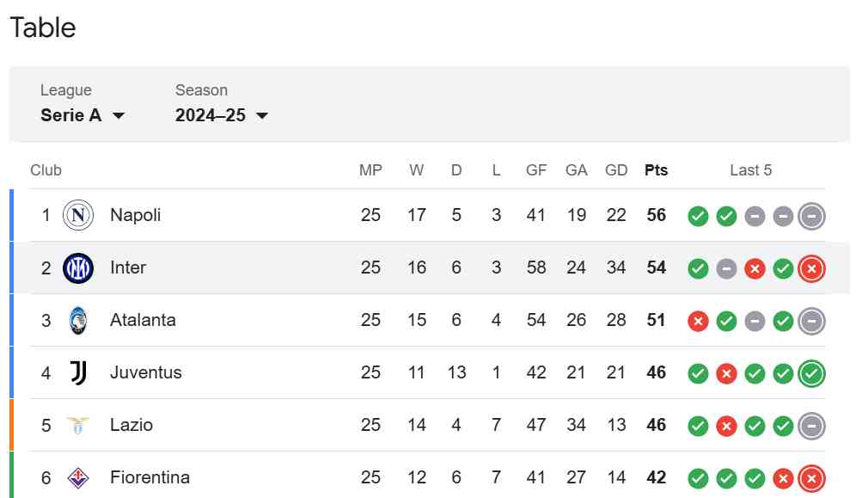Click the Table heading
Image resolution: width=868 pixels, height=498 pixels.
(x=43, y=28)
